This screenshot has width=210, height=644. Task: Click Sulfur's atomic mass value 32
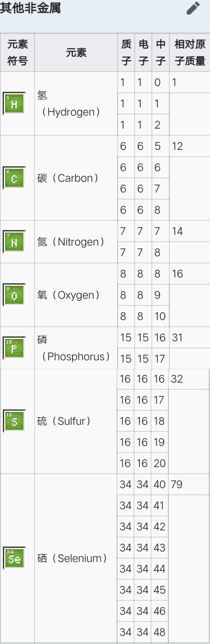pyautogui.click(x=177, y=379)
